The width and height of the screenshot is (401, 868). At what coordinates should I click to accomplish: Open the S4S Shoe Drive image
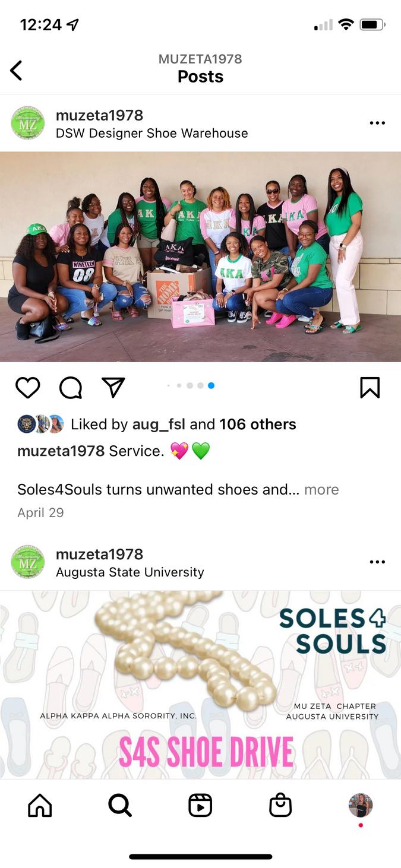(200, 685)
